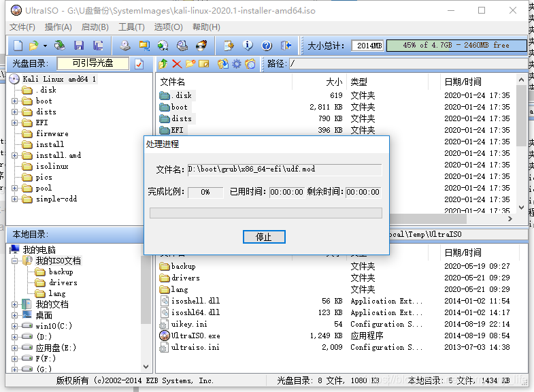Select the firmware folder in disc tree
Image resolution: width=534 pixels, height=392 pixels.
tap(52, 133)
